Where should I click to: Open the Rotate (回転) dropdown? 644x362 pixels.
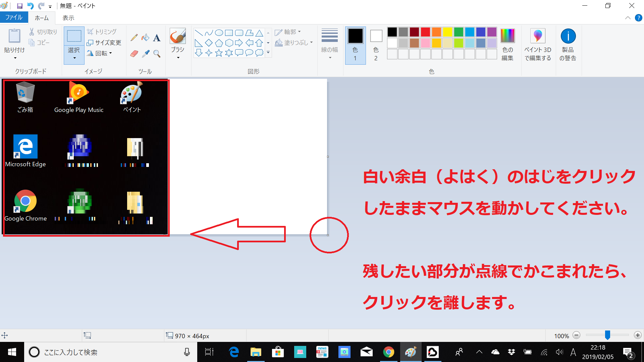[99, 53]
